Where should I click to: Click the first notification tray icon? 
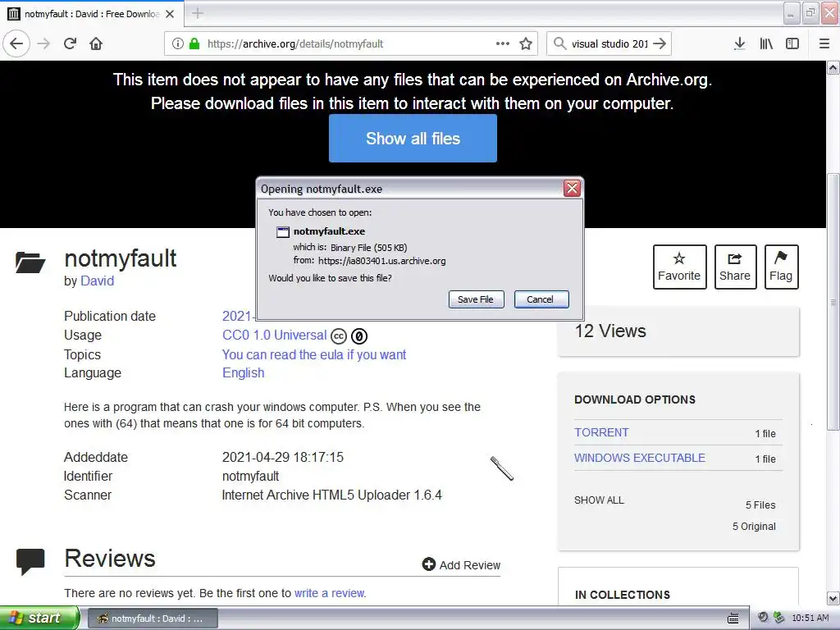click(x=764, y=618)
